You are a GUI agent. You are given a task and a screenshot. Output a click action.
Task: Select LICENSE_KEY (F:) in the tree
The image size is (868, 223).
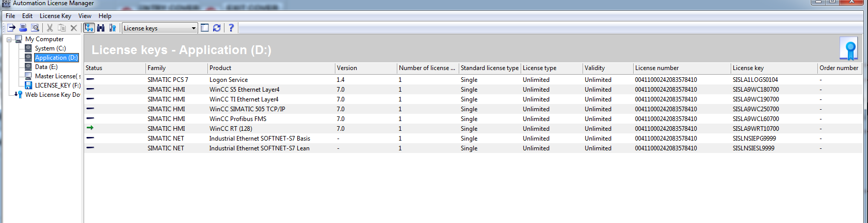tap(57, 85)
